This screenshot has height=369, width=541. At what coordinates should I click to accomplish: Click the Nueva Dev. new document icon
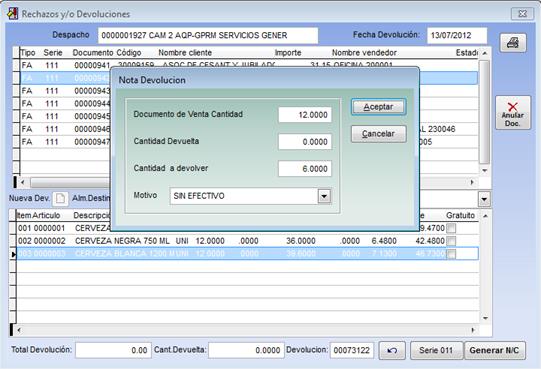pyautogui.click(x=60, y=198)
